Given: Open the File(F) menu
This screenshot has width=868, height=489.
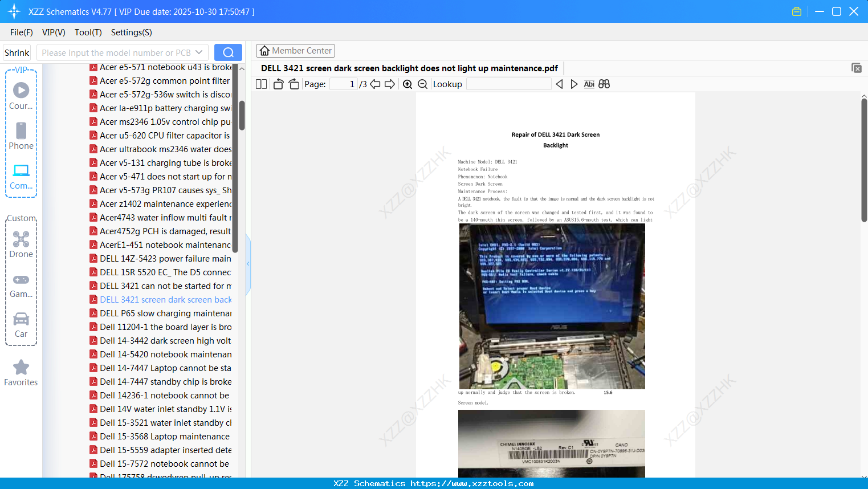Looking at the screenshot, I should coord(22,32).
